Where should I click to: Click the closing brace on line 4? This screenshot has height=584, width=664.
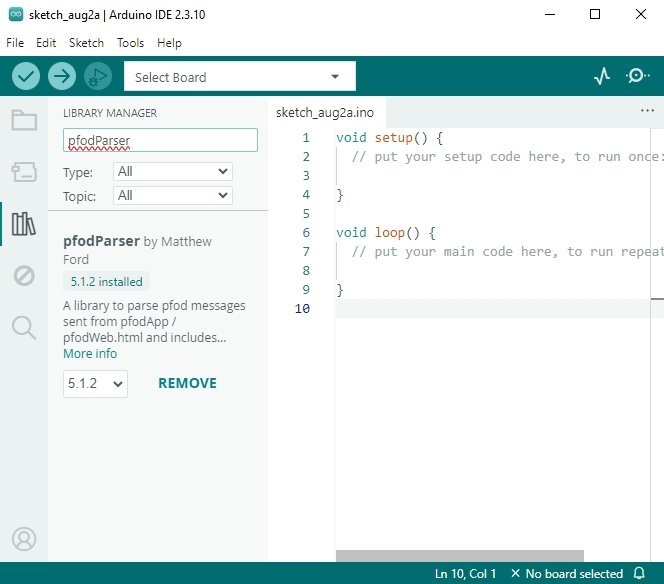pos(340,195)
